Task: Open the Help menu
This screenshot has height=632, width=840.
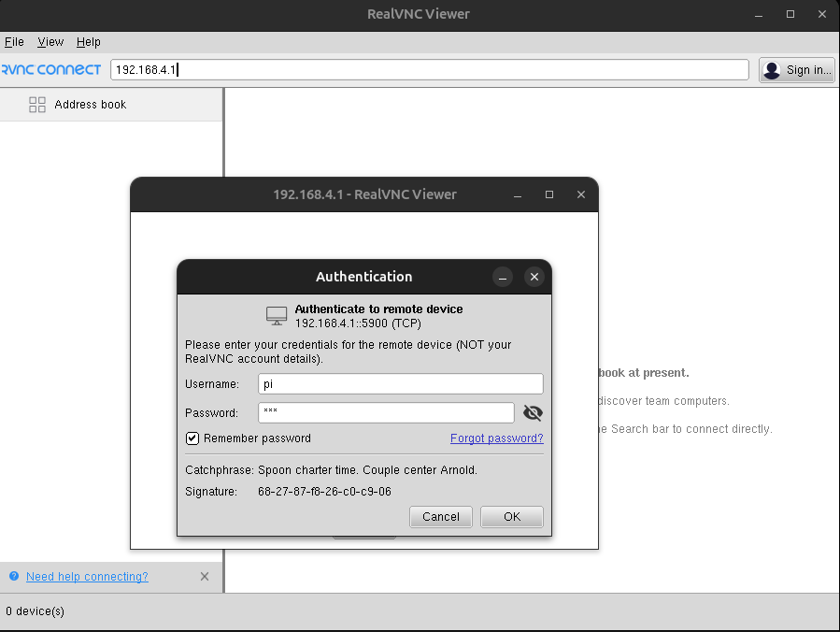Action: coord(89,42)
